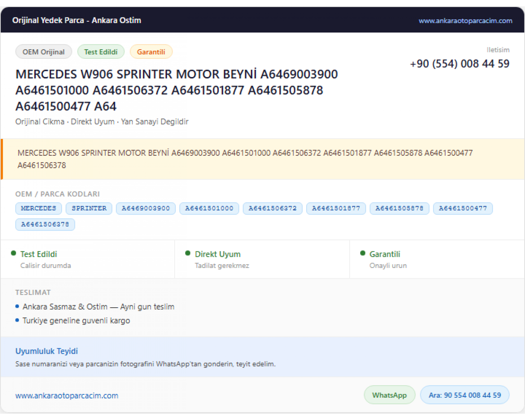Click the phone number +90 (554) 008 44 59
Viewport: 525px width, 420px height.
pyautogui.click(x=460, y=64)
